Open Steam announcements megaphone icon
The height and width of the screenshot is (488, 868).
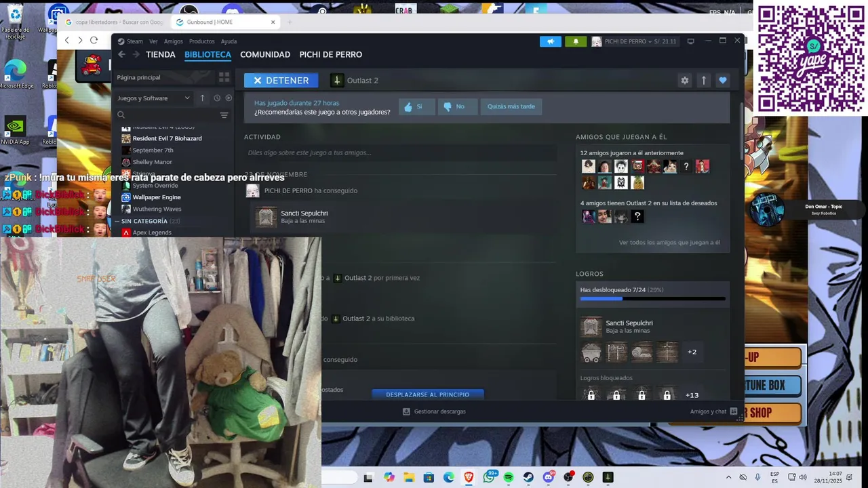pos(551,41)
